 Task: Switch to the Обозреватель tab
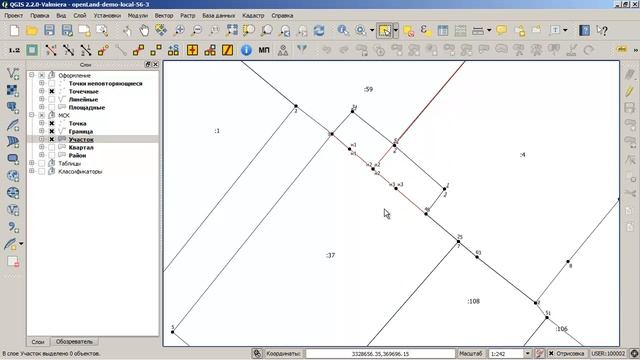74,342
